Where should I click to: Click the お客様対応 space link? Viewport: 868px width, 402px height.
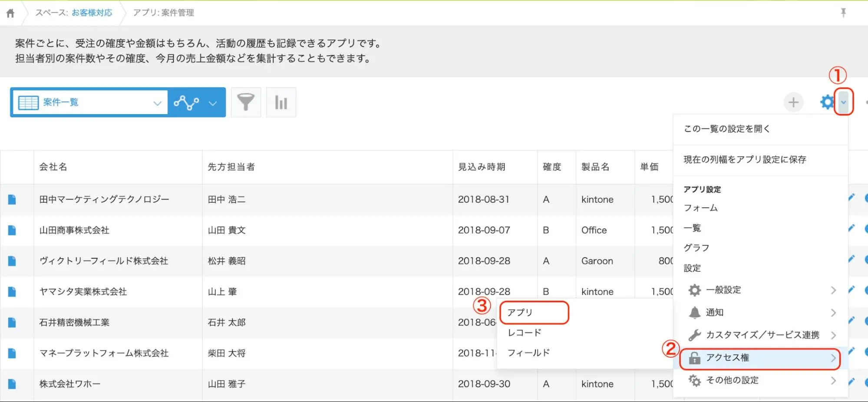click(92, 13)
